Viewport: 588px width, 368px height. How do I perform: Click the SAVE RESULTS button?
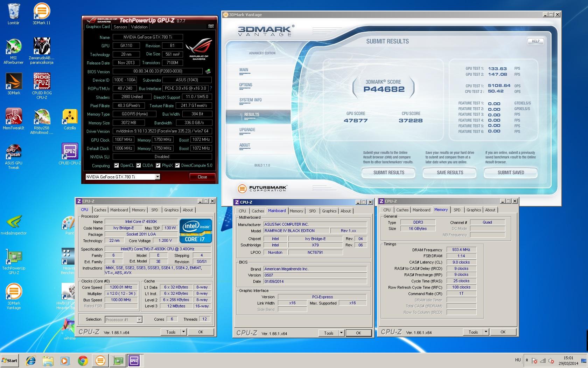(x=450, y=172)
